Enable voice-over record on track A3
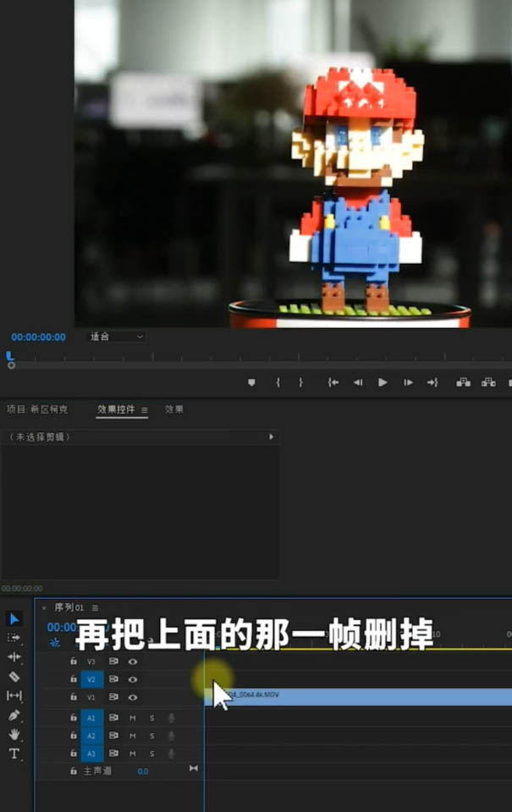This screenshot has width=512, height=812. pyautogui.click(x=171, y=754)
